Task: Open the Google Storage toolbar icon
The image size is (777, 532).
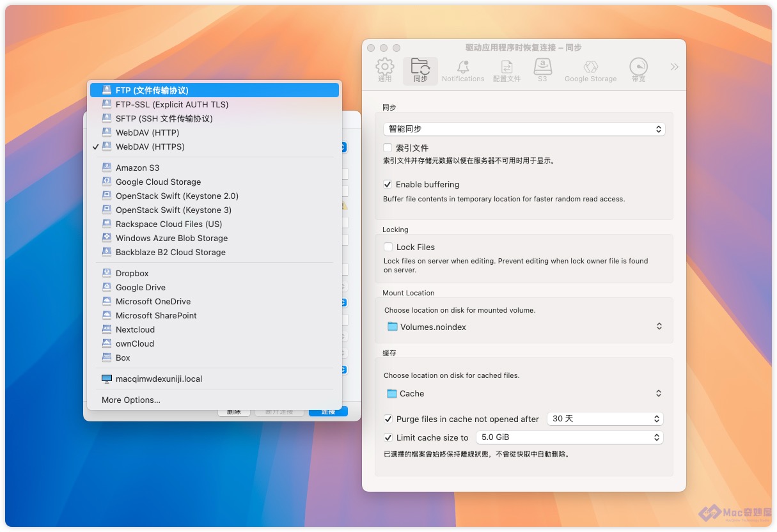Action: 590,70
